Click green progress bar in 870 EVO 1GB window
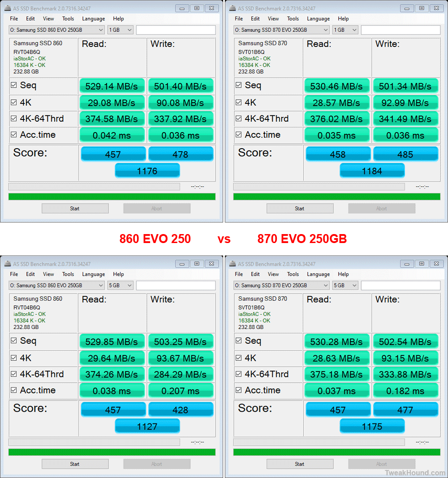Screen dimensions: 448x478 (336, 196)
